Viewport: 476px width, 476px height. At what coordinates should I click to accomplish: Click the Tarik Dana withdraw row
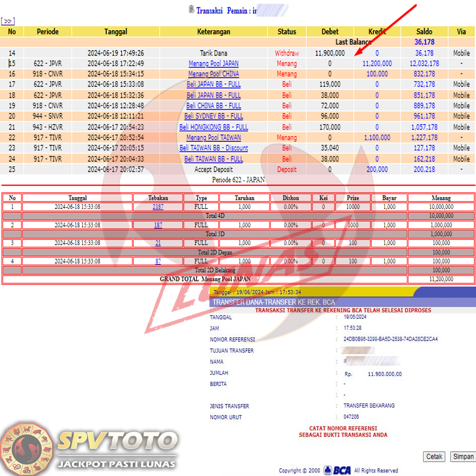213,53
